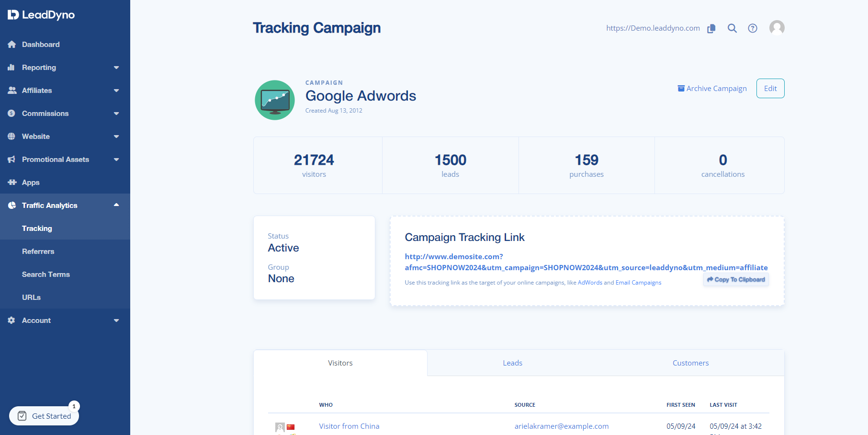Select Search Terms in the sidebar
Viewport: 868px width, 435px height.
click(65, 275)
